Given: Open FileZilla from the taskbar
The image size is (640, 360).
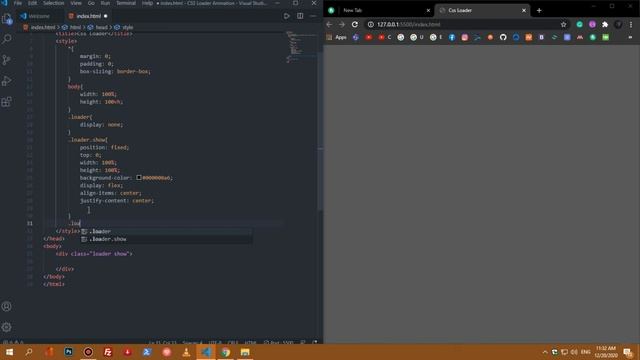Looking at the screenshot, I should [108, 352].
